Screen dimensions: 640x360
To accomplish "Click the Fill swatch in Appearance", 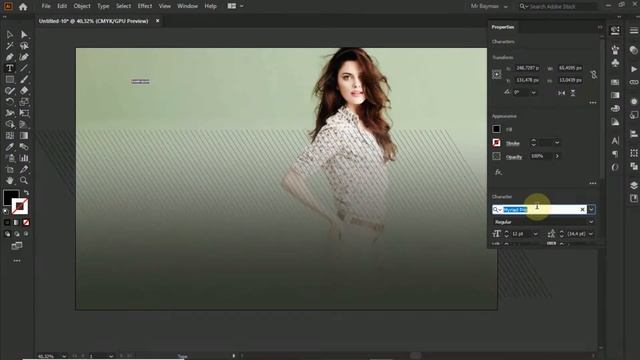I will [x=496, y=129].
